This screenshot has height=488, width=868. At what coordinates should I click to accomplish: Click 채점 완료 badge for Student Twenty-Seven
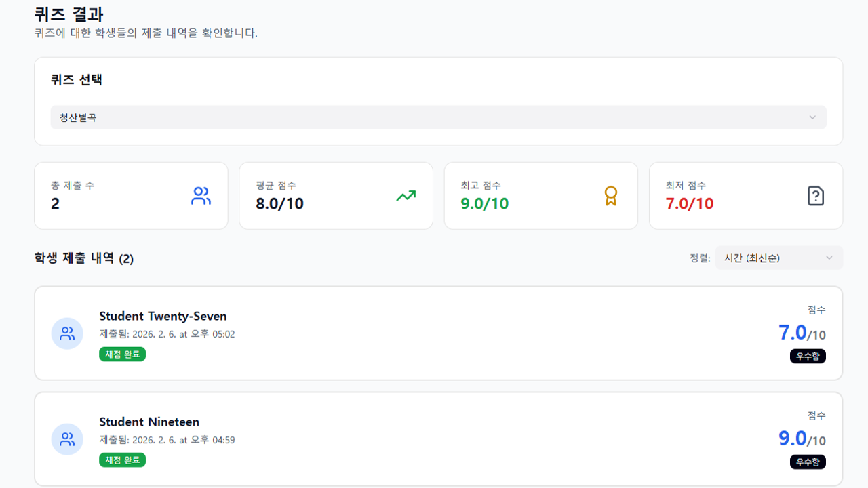click(x=122, y=354)
